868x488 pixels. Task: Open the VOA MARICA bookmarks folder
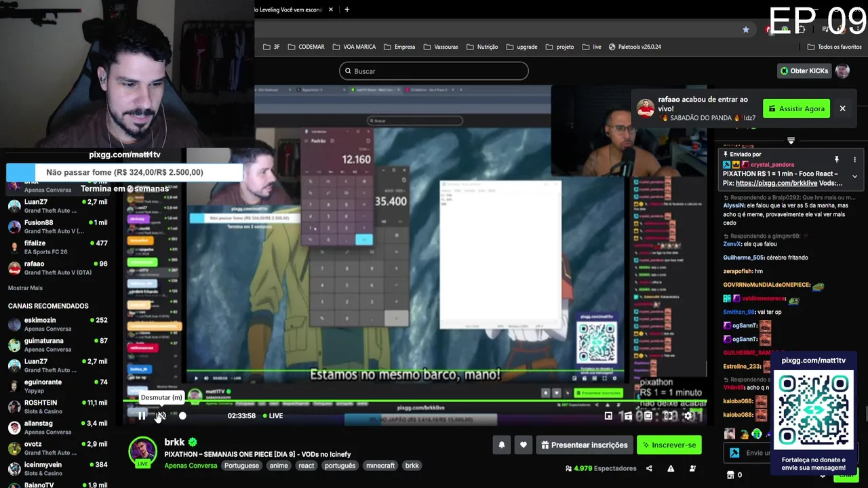(x=354, y=47)
